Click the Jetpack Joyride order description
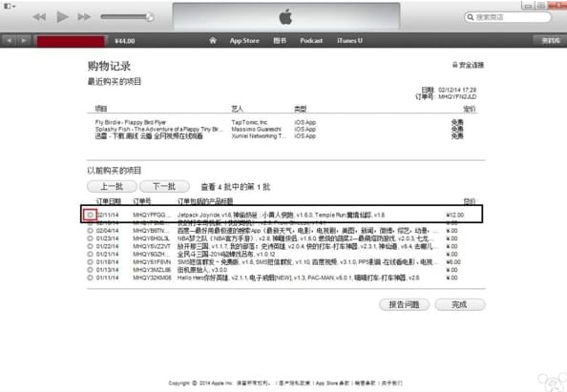The width and height of the screenshot is (567, 392). 281,215
